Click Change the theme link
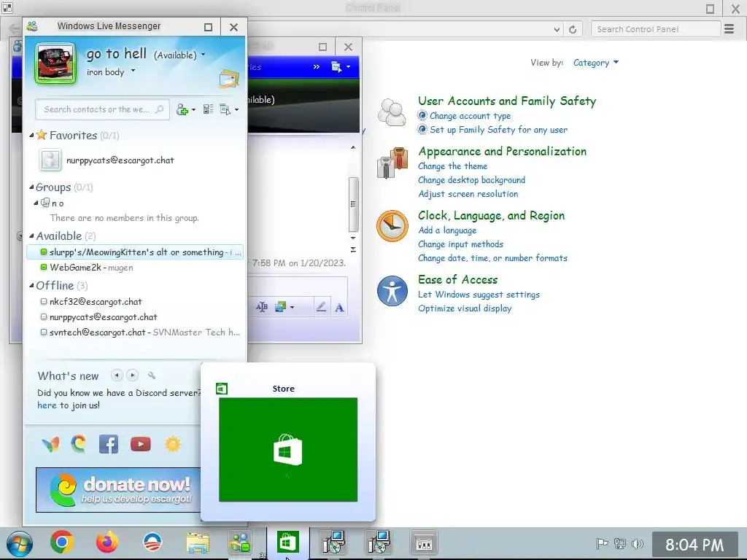The image size is (747, 560). click(452, 166)
